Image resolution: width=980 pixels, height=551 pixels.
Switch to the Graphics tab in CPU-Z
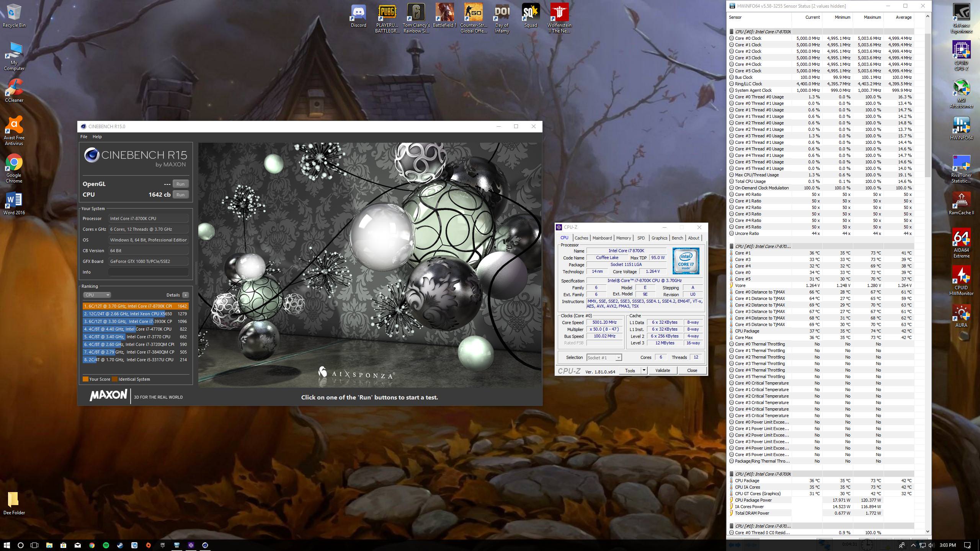coord(659,238)
